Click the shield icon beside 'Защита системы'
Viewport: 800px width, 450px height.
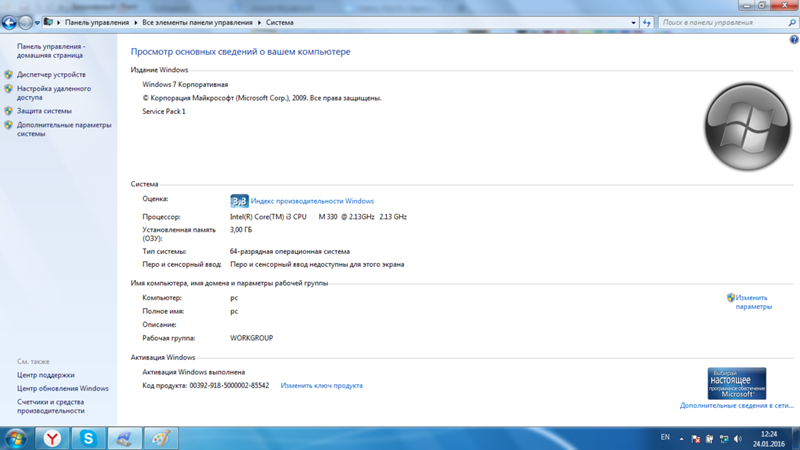pyautogui.click(x=8, y=111)
